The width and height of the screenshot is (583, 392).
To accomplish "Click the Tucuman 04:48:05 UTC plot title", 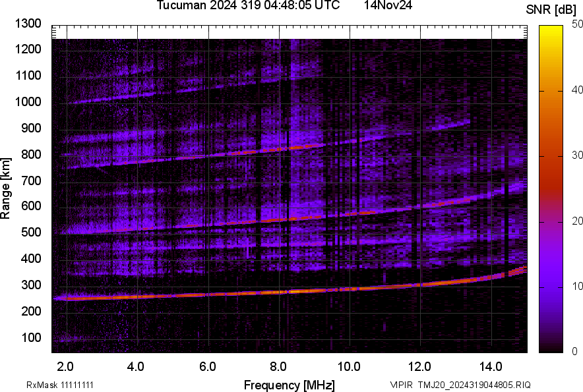I will click(x=248, y=6).
